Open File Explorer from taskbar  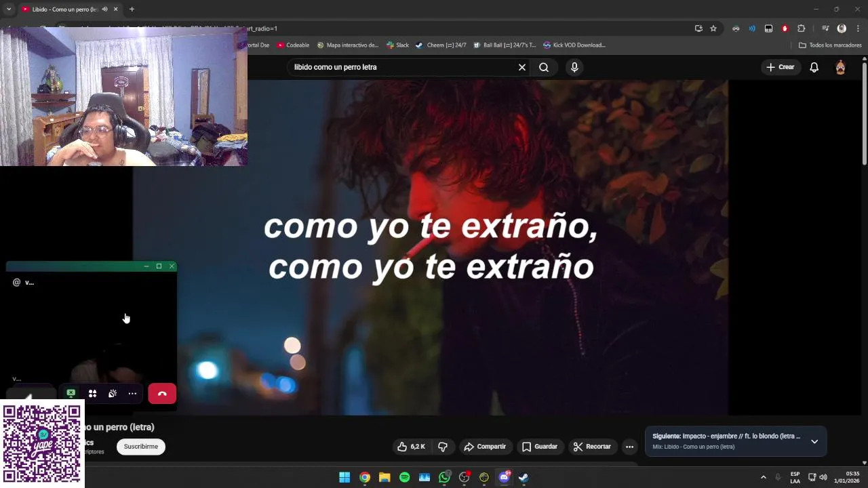384,477
